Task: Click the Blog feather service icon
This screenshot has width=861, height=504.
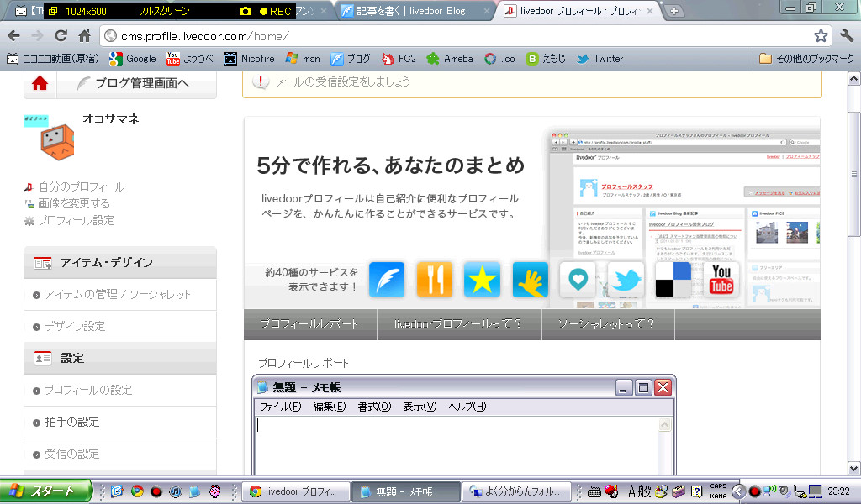Action: (387, 280)
